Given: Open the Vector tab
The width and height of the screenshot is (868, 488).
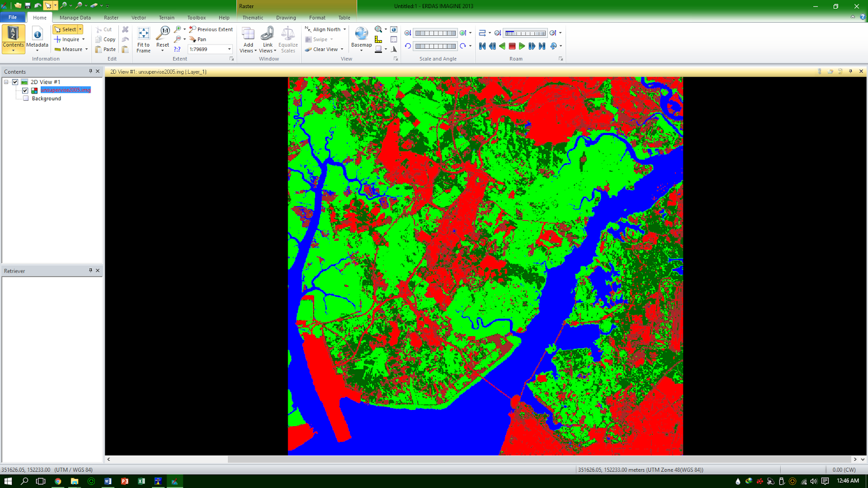Looking at the screenshot, I should tap(139, 17).
